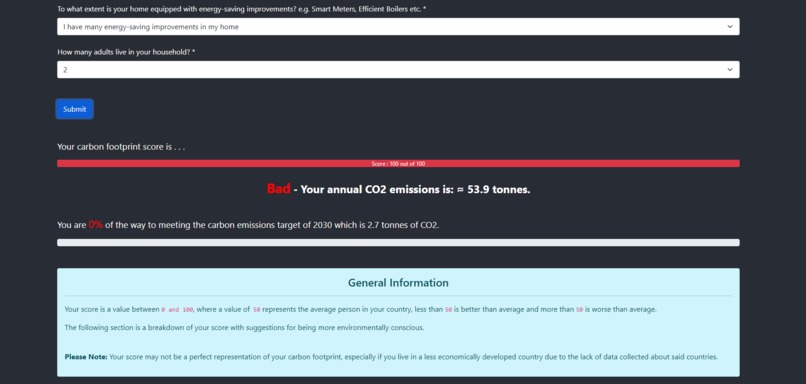Click the '0 and 100' code-styled value

coord(177,310)
